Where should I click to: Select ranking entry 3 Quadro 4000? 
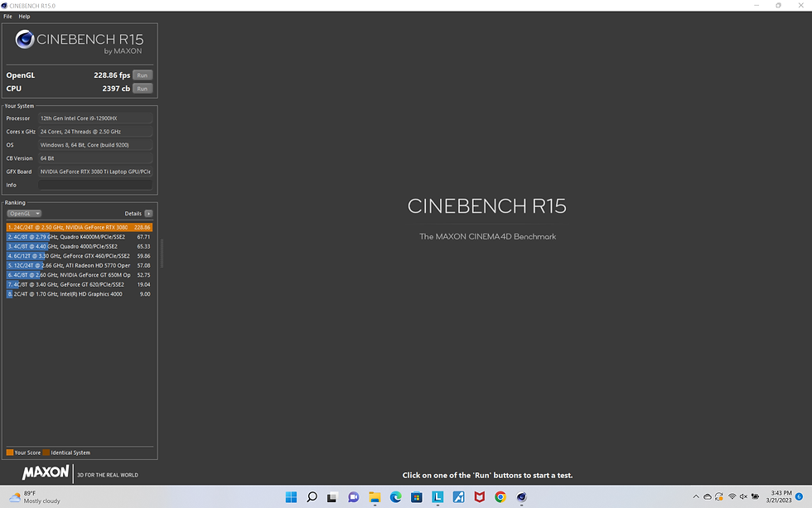pyautogui.click(x=80, y=246)
